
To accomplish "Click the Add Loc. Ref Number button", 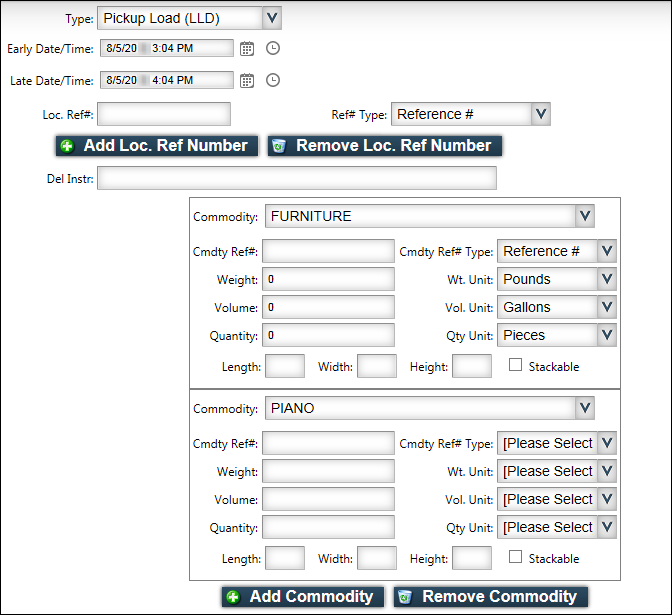I will (157, 146).
